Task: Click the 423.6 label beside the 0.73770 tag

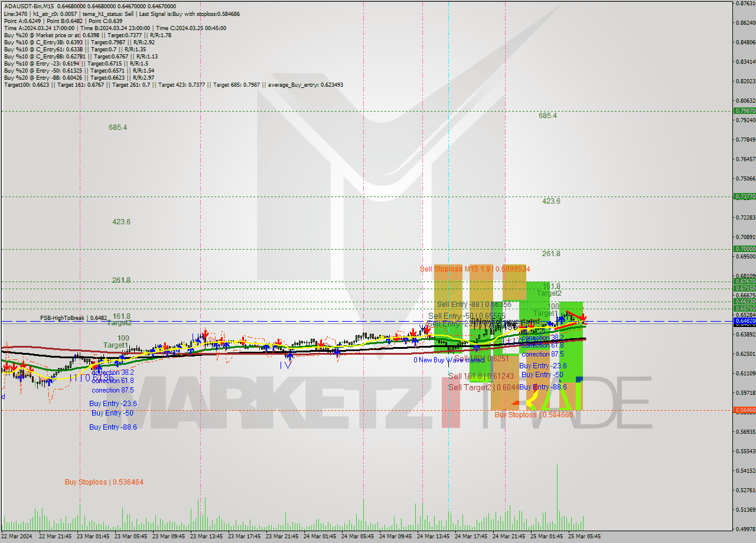Action: tap(551, 201)
